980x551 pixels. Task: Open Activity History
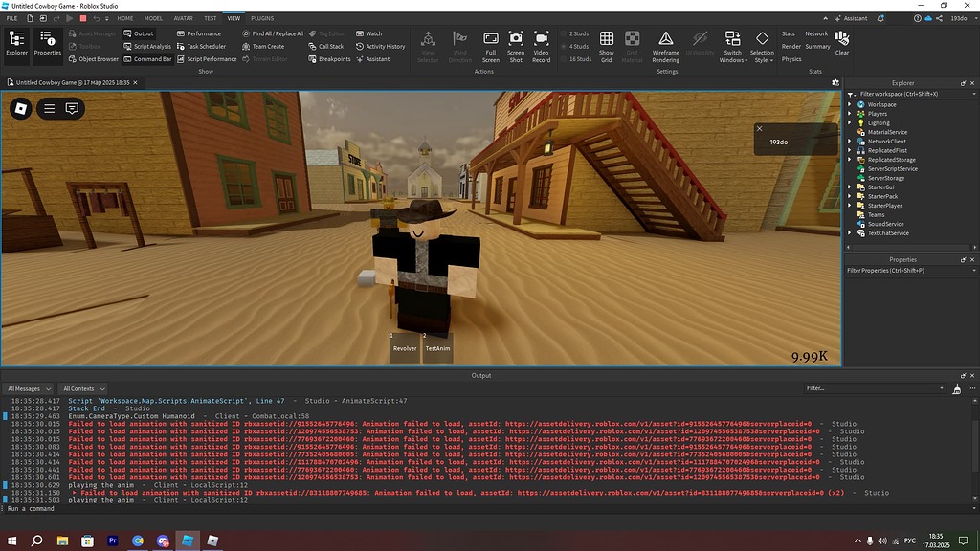pyautogui.click(x=381, y=45)
